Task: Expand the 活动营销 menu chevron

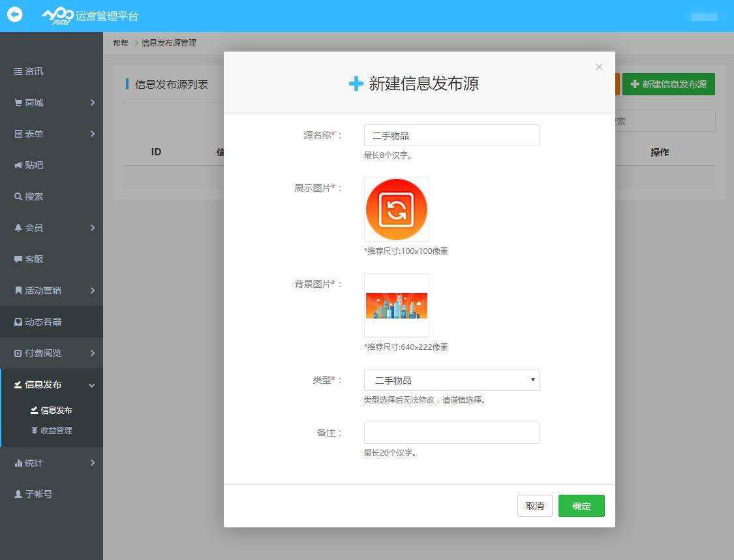Action: pyautogui.click(x=93, y=290)
